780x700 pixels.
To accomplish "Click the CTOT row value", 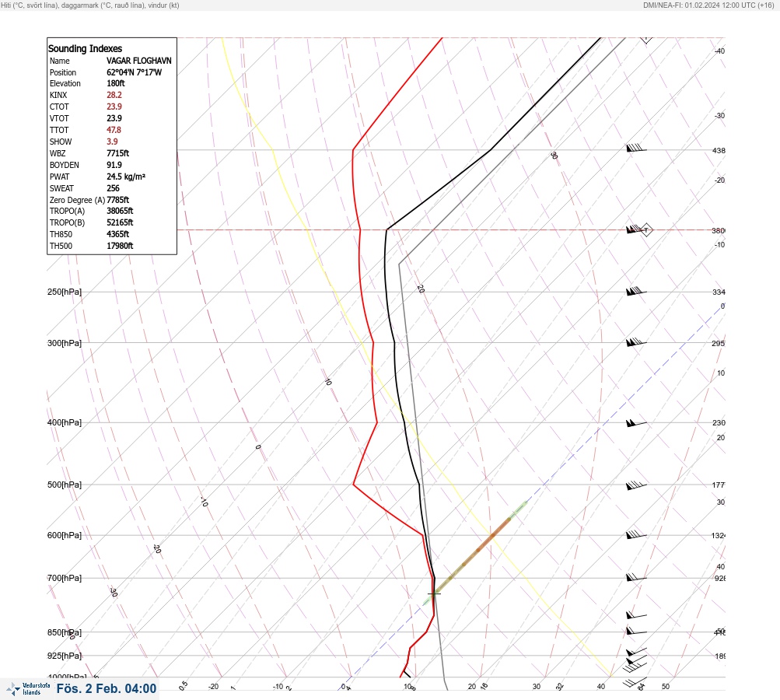I will point(114,107).
